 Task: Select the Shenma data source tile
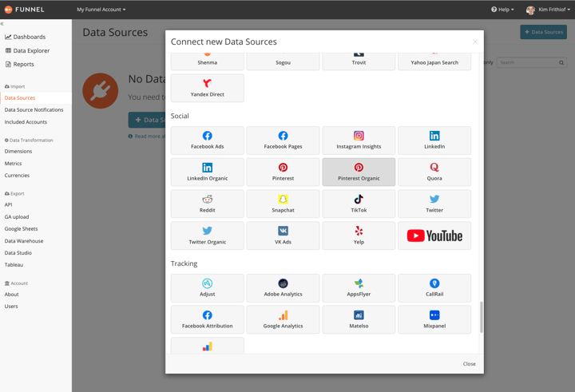click(x=207, y=61)
